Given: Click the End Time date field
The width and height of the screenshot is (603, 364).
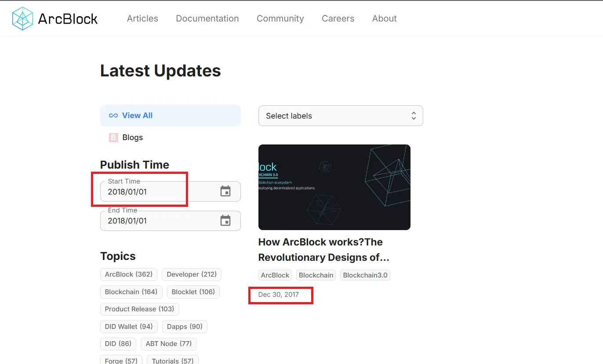Looking at the screenshot, I should [171, 220].
